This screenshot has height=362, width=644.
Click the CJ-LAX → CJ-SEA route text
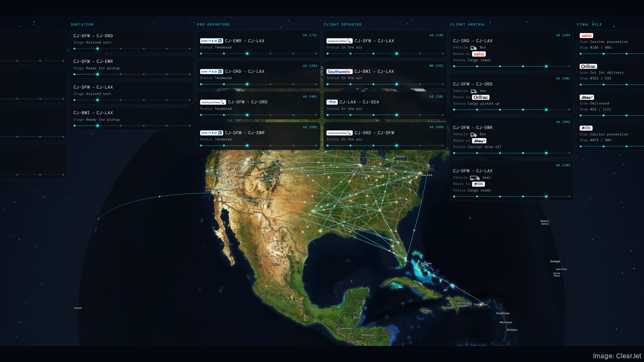tap(359, 102)
